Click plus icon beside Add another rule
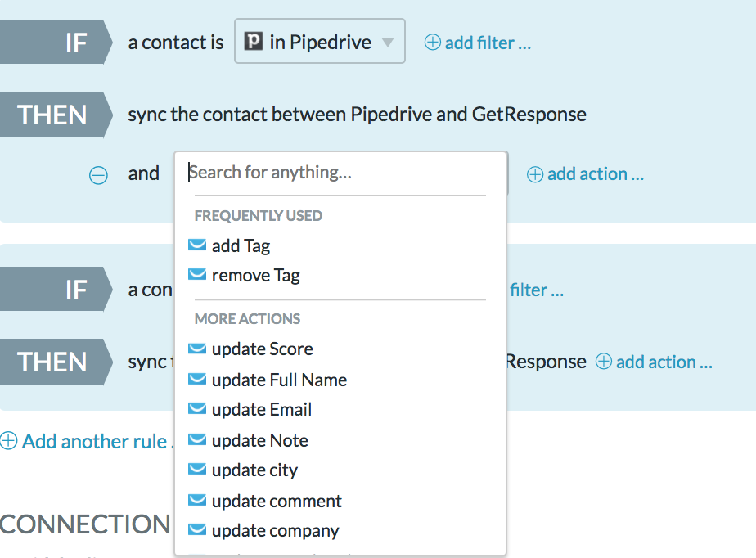Screen dimensions: 756x558 point(9,440)
